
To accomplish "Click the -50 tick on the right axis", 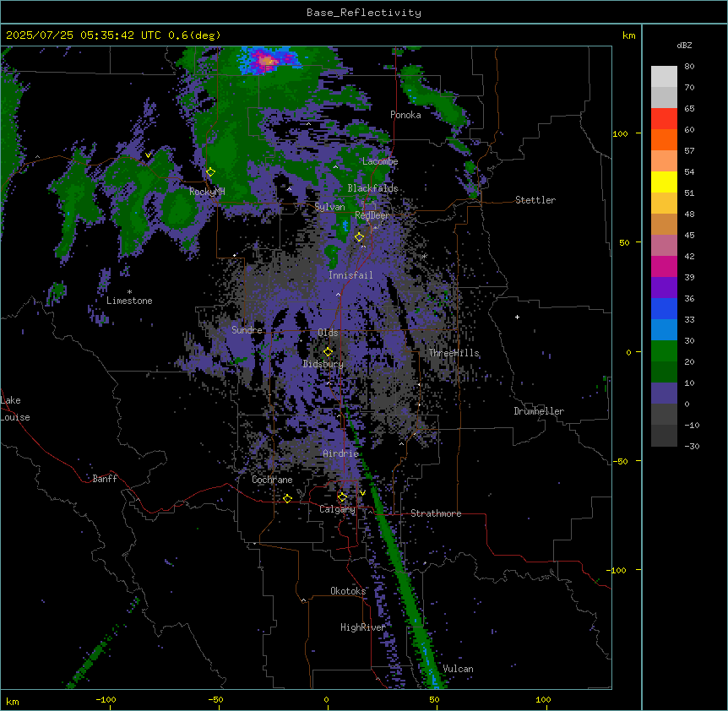I will click(620, 461).
